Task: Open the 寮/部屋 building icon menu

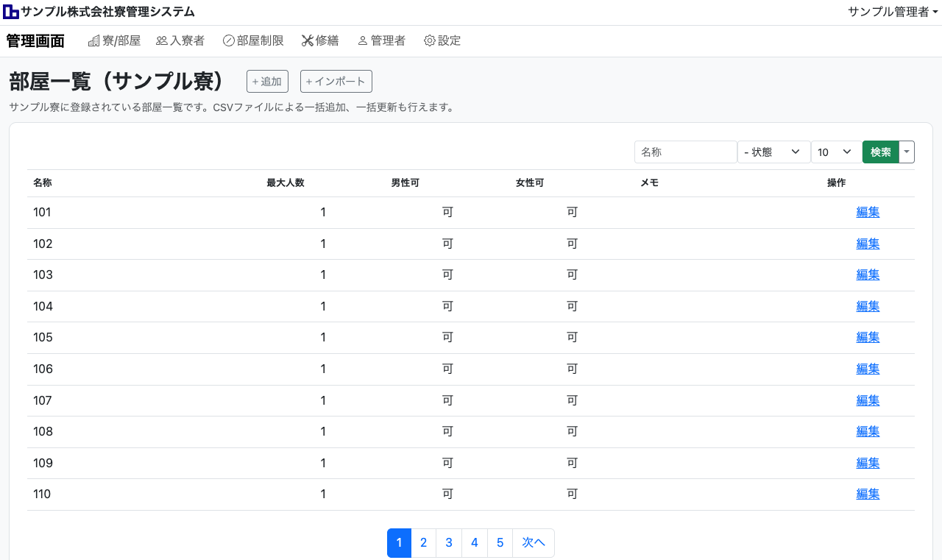Action: (93, 41)
